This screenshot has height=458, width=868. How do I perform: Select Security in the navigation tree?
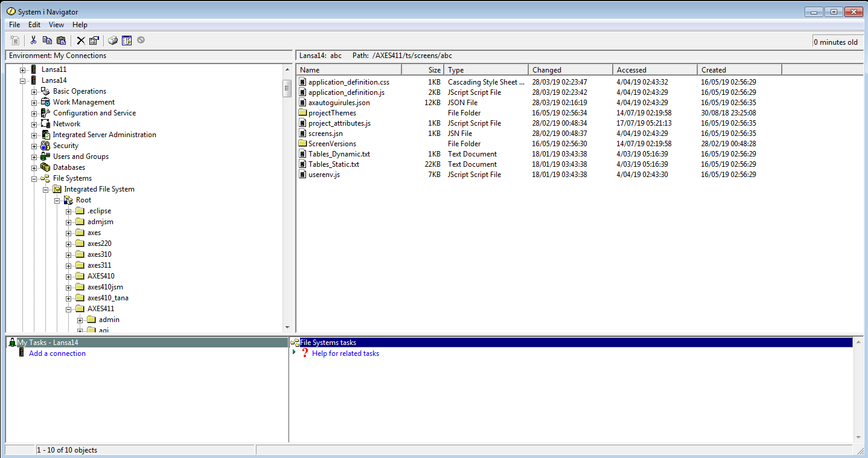(66, 146)
